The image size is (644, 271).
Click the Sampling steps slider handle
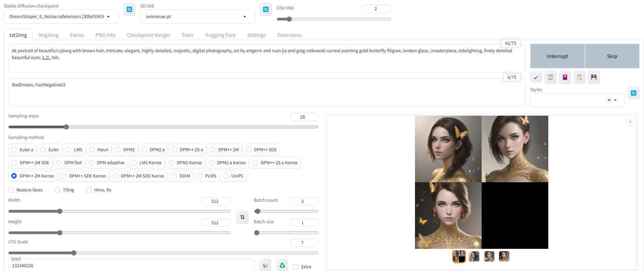click(x=66, y=127)
